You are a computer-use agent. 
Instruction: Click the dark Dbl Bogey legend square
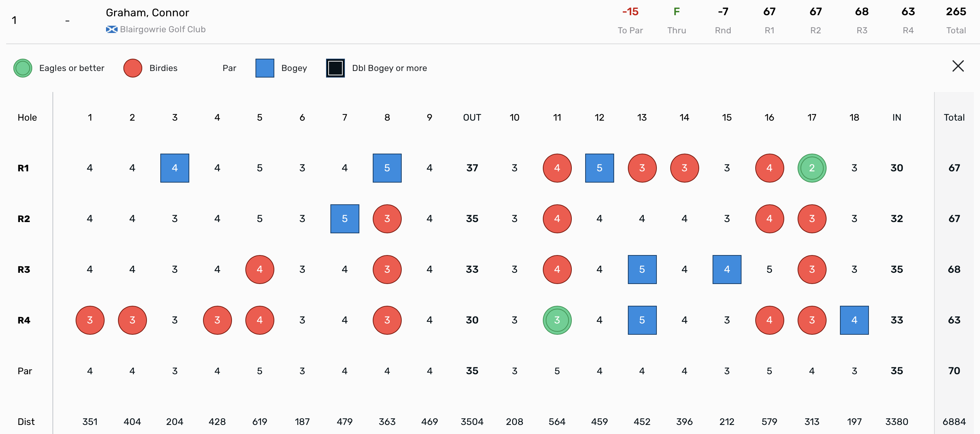click(x=335, y=68)
